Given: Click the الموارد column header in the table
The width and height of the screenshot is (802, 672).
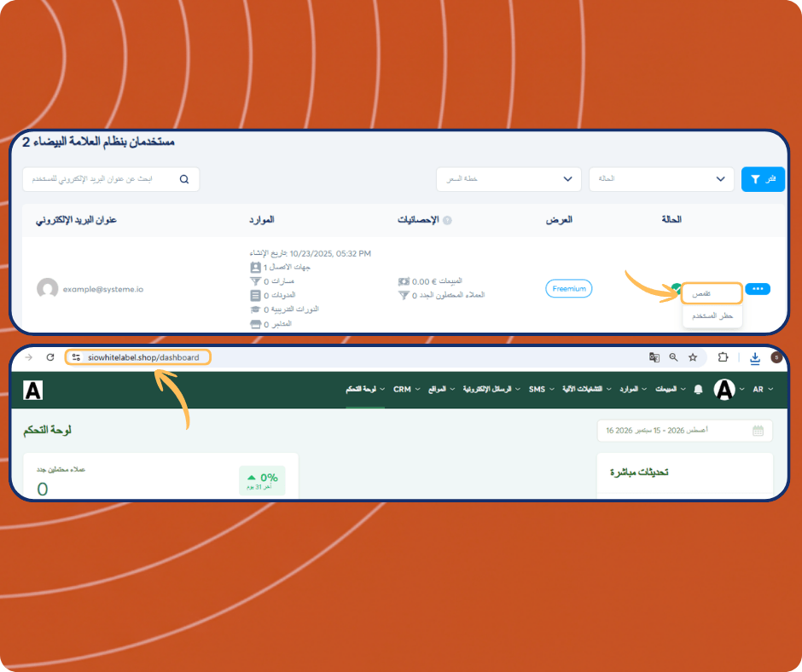Looking at the screenshot, I should [261, 220].
